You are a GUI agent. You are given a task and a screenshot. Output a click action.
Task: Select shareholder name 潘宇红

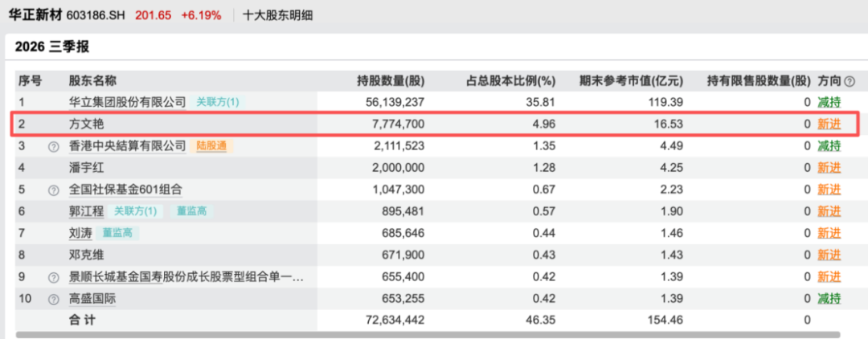86,168
